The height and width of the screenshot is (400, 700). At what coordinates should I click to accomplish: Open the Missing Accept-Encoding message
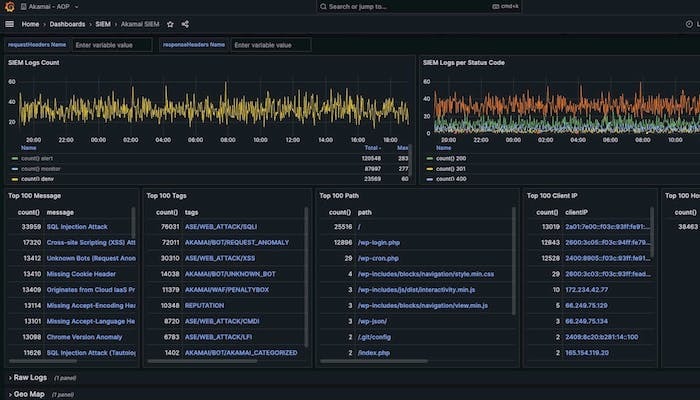click(91, 306)
